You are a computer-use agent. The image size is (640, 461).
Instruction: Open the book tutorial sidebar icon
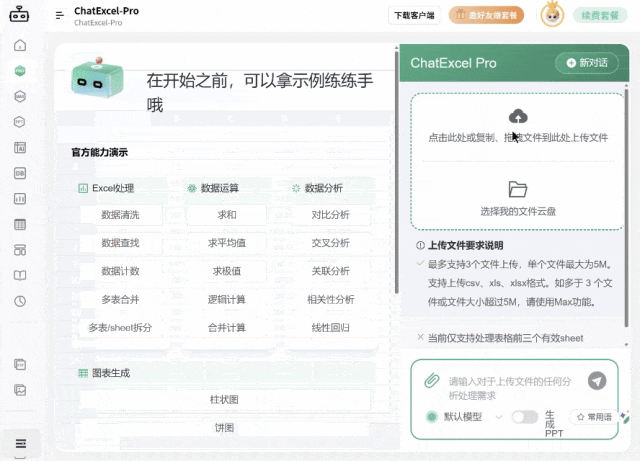[x=20, y=275]
